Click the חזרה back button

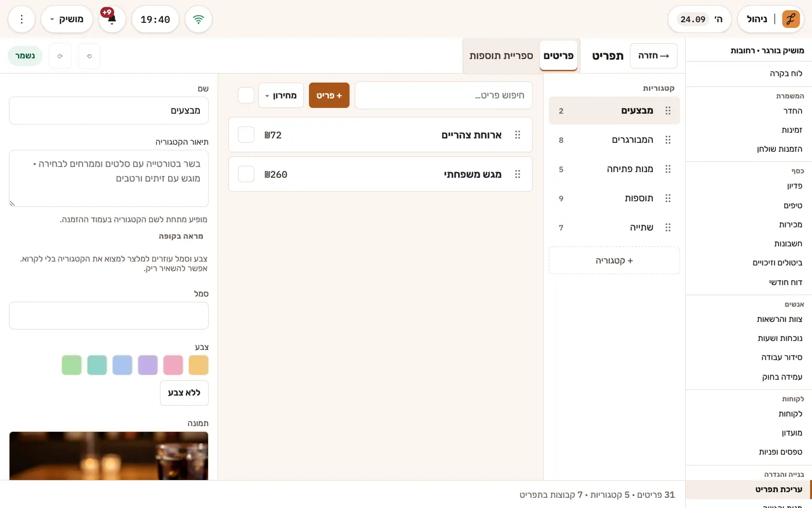click(x=653, y=56)
